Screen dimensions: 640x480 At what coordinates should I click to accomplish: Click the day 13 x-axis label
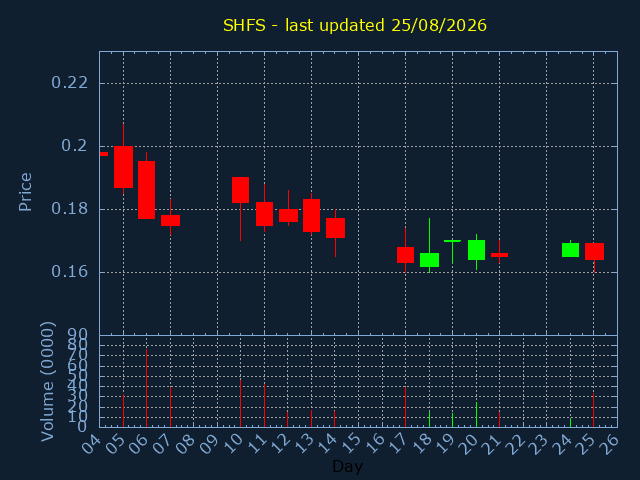coord(303,444)
